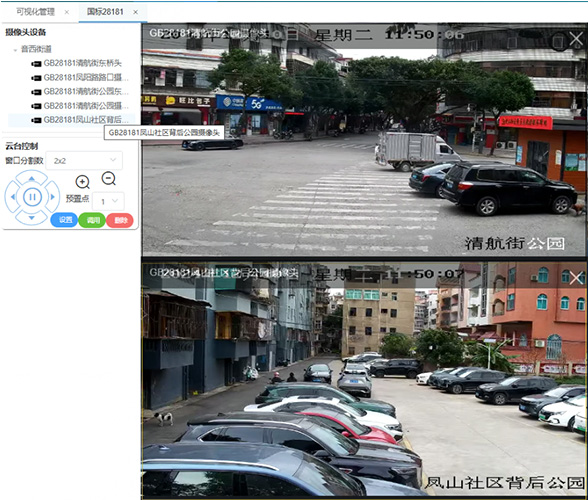
Task: Collapse the street group tree node arrow
Action: pos(15,50)
